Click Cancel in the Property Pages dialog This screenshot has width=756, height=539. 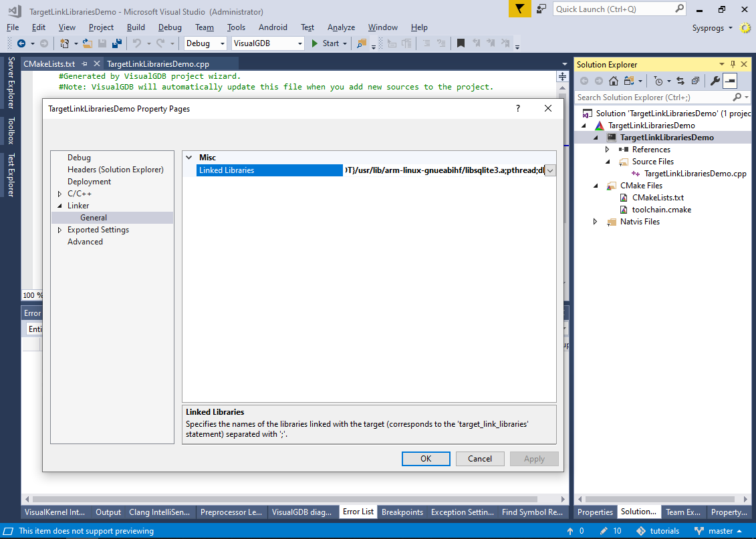tap(480, 459)
